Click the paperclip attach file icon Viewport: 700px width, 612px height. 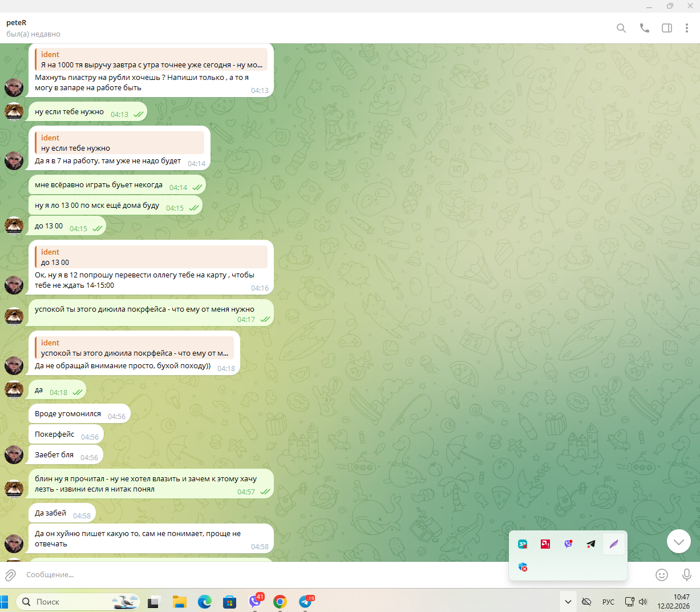10,575
